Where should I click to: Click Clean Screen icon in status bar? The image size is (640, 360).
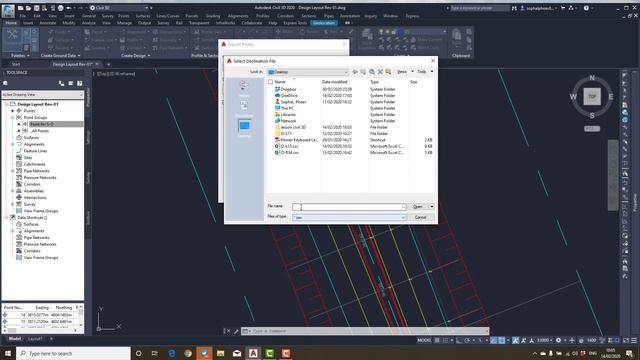pyautogui.click(x=626, y=340)
